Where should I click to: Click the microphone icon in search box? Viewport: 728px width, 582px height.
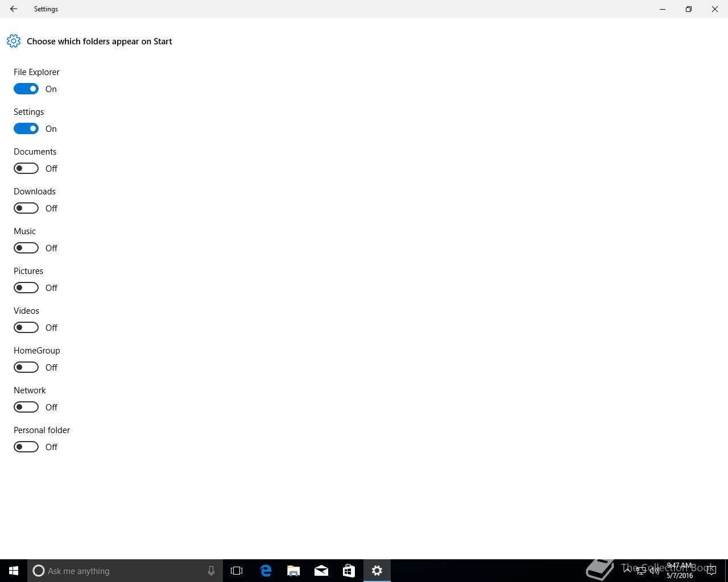tap(211, 571)
